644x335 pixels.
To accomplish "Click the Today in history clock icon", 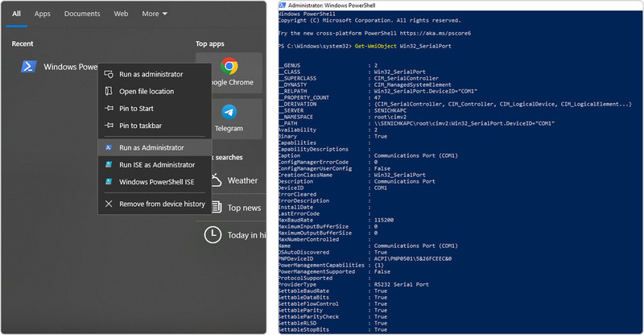I will coord(213,234).
